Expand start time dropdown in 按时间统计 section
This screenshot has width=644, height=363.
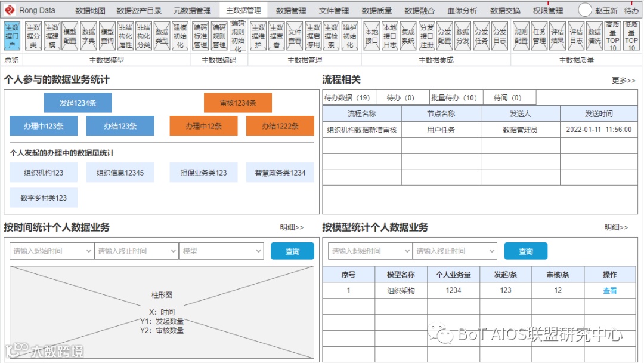pos(52,251)
